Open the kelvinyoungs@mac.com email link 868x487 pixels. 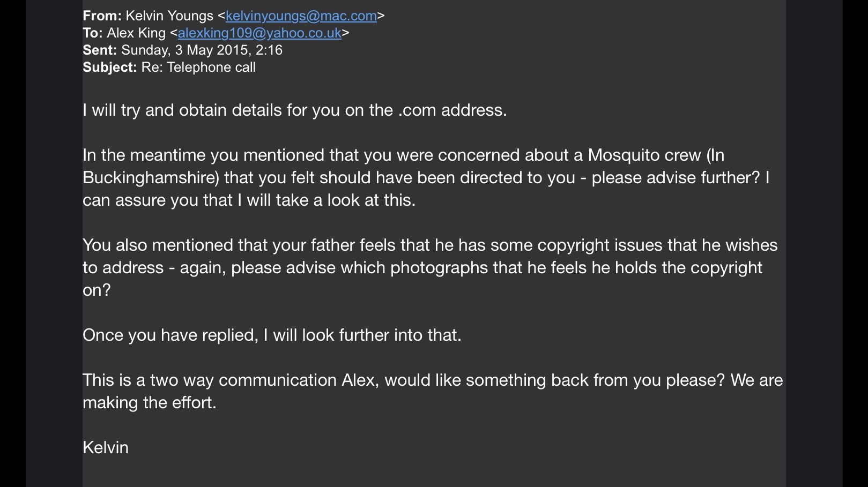pos(301,16)
